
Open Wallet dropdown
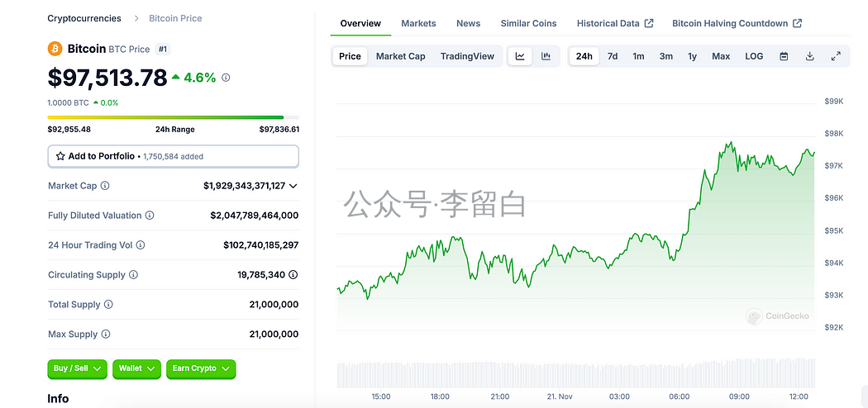pyautogui.click(x=136, y=368)
